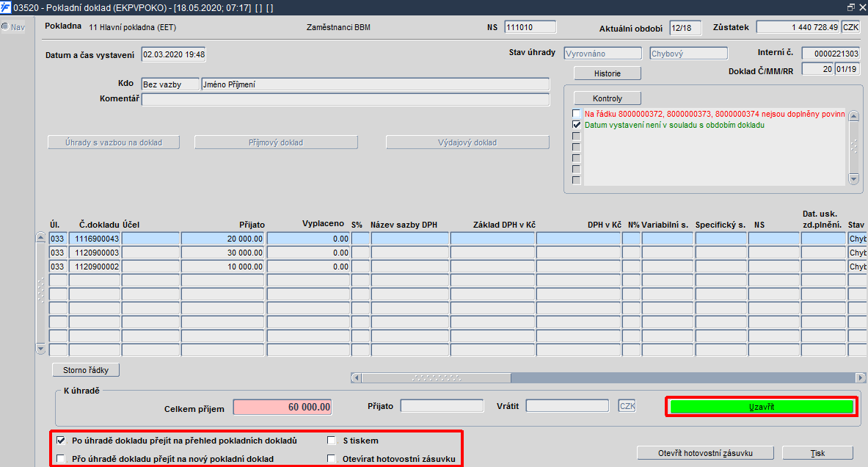Screen dimensions: 868x467
Task: Enable Otevírat hotovostní zásuvku checkbox
Action: [332, 459]
